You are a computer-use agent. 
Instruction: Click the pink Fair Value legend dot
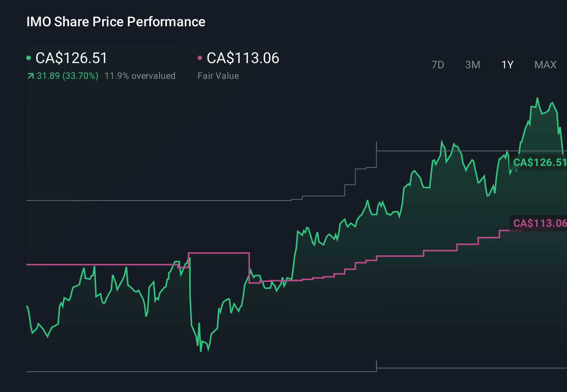(200, 57)
